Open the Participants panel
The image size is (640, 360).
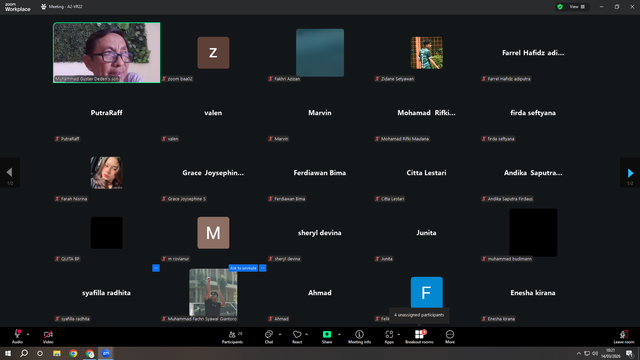[x=233, y=336]
